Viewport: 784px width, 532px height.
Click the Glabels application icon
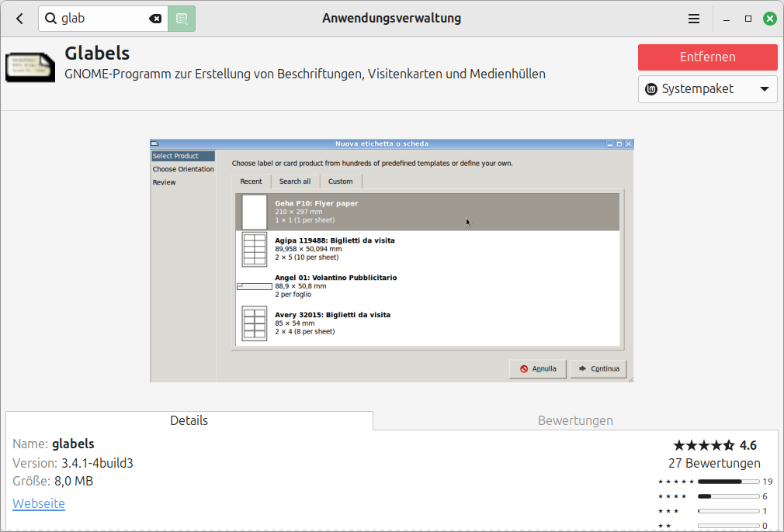(x=31, y=67)
